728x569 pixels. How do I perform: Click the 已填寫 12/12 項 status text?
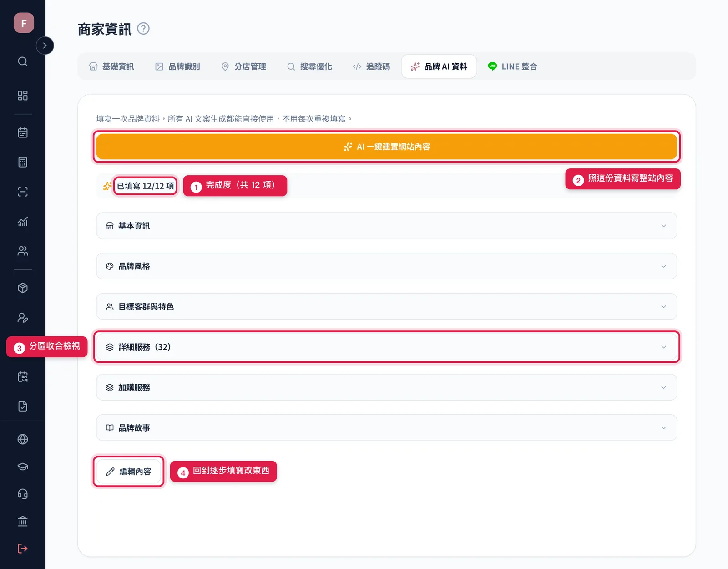(x=146, y=186)
